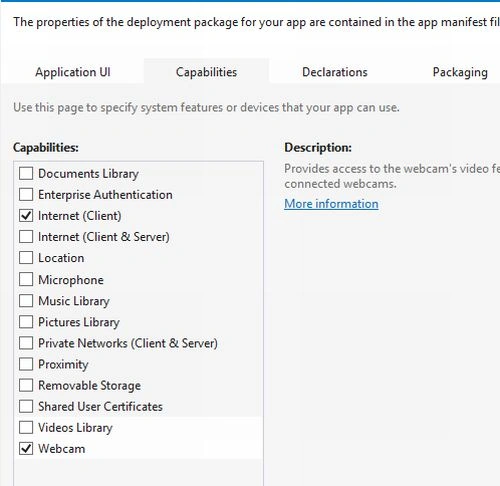Check the Proximity capability checkbox
500x486 pixels.
[26, 364]
